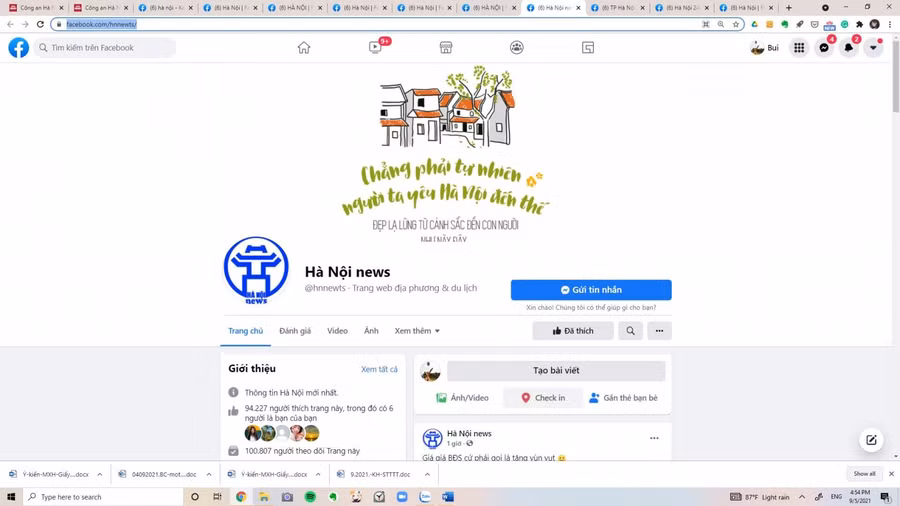Click the page vertical scrollbar
Image resolution: width=900 pixels, height=506 pixels.
pos(895,75)
